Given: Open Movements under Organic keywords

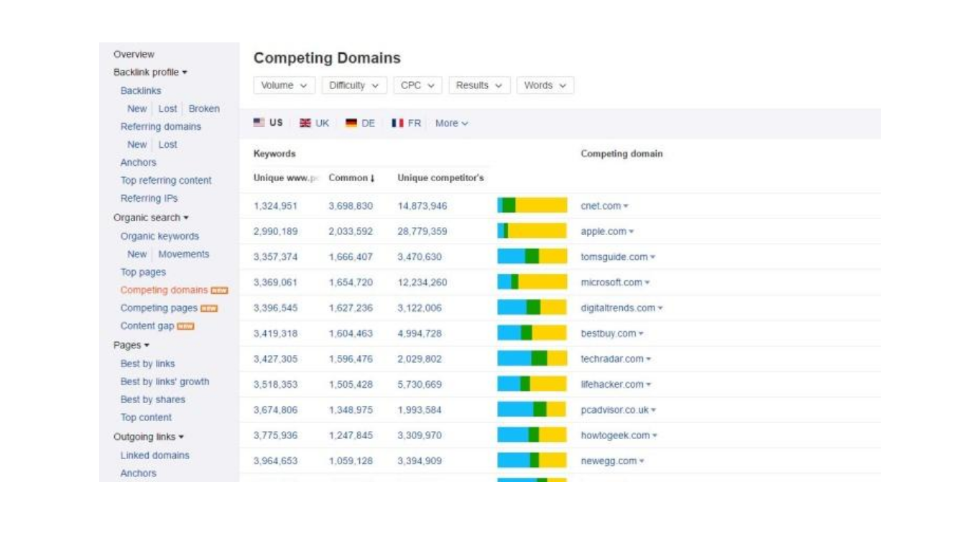Looking at the screenshot, I should [184, 254].
